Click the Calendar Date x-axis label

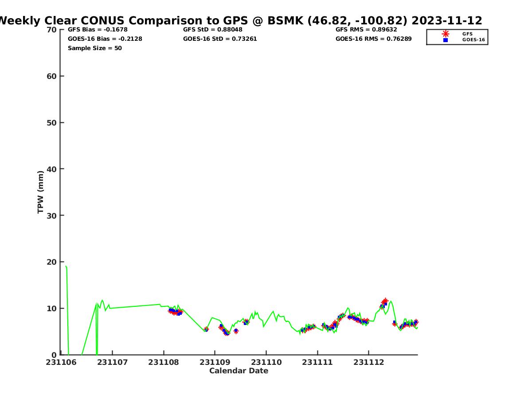point(239,371)
